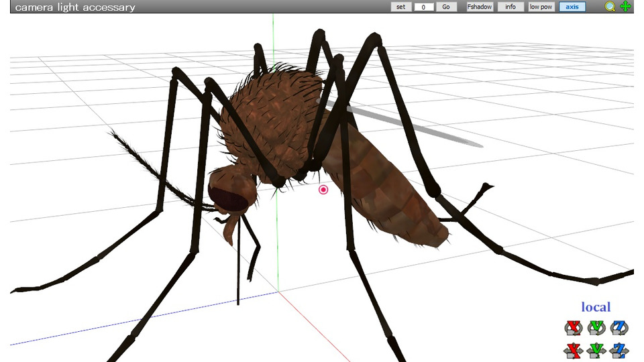Click the Y-axis rotation icon
The width and height of the screenshot is (644, 362).
click(596, 327)
